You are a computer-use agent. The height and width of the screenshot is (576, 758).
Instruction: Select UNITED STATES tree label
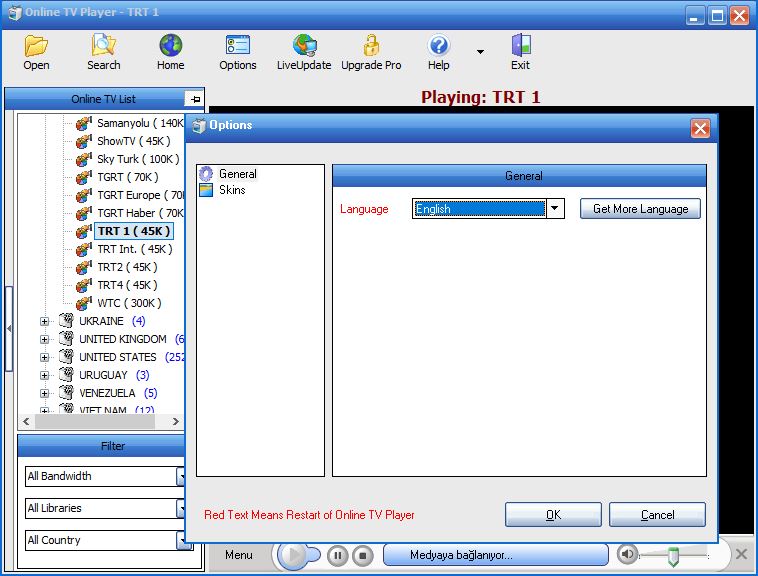click(x=118, y=357)
